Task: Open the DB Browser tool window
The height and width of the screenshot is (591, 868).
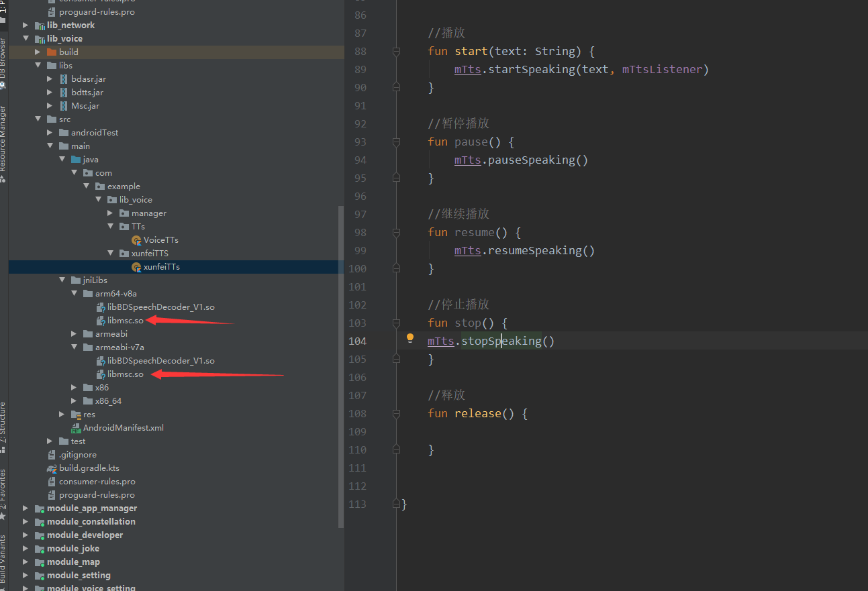Action: coord(3,64)
